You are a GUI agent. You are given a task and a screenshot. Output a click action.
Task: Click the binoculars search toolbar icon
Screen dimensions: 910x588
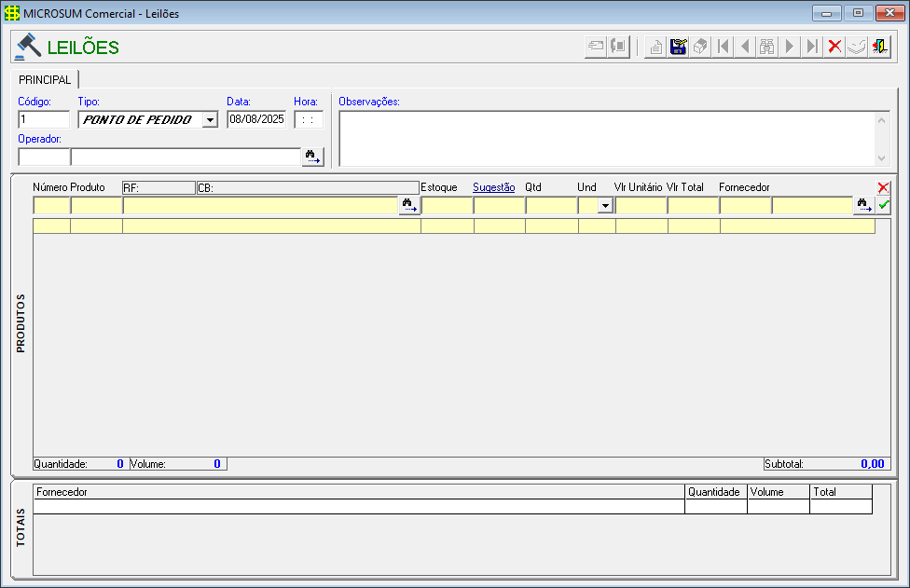tap(767, 47)
